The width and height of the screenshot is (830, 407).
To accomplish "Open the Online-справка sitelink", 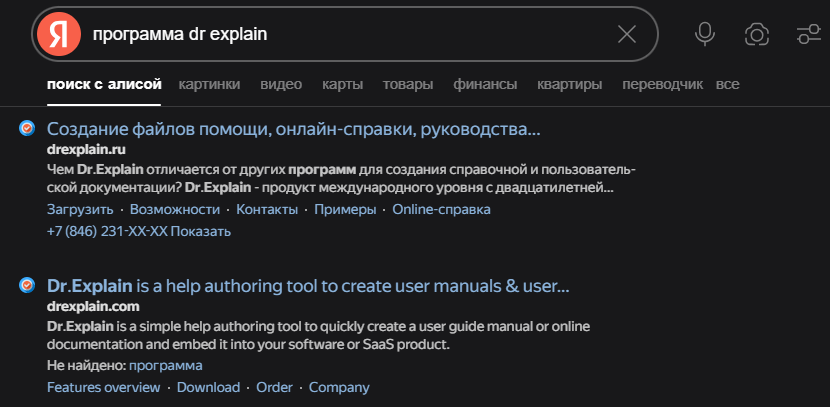I will (441, 209).
